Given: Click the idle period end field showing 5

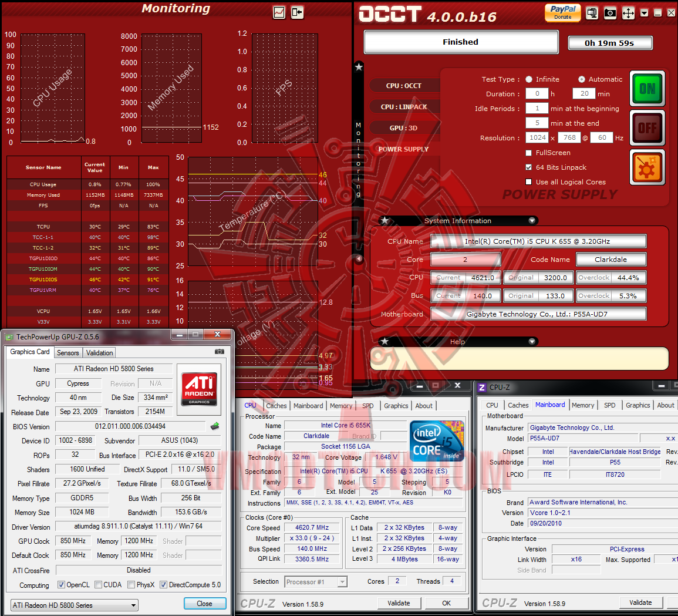Looking at the screenshot, I should click(x=537, y=123).
